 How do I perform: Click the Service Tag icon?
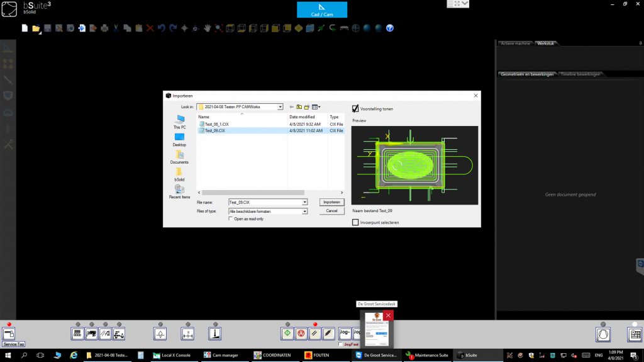(x=9, y=334)
